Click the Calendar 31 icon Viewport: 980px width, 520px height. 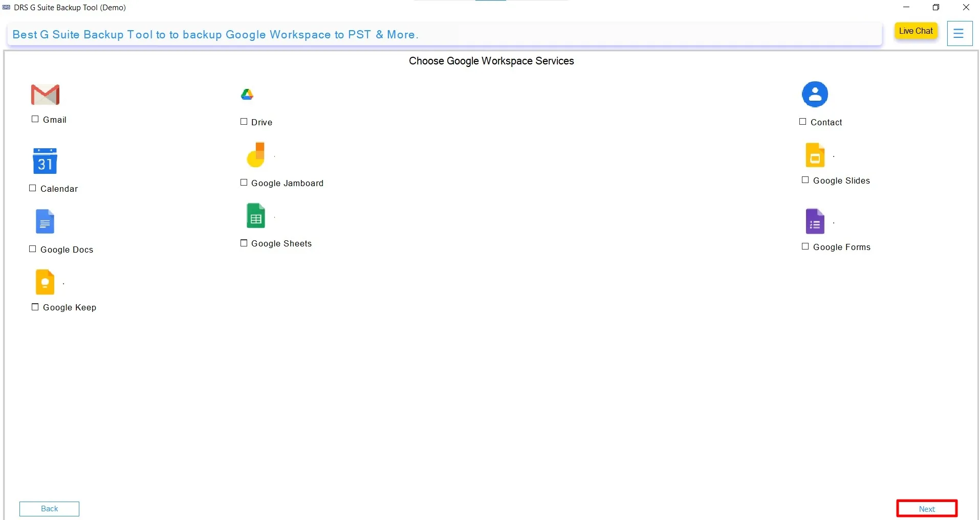pos(45,161)
